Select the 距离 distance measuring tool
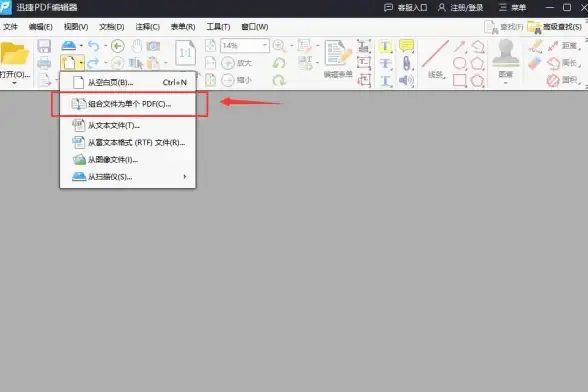This screenshot has width=588, height=392. (x=564, y=46)
